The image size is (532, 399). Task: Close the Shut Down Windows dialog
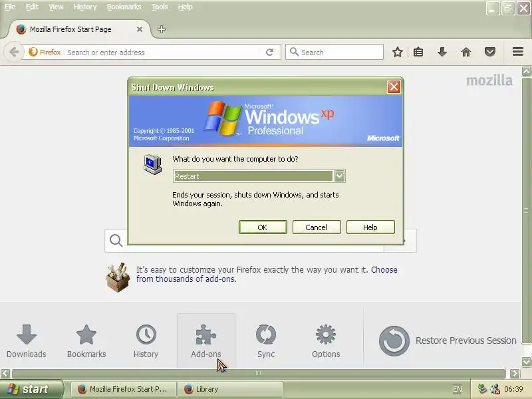click(x=394, y=87)
